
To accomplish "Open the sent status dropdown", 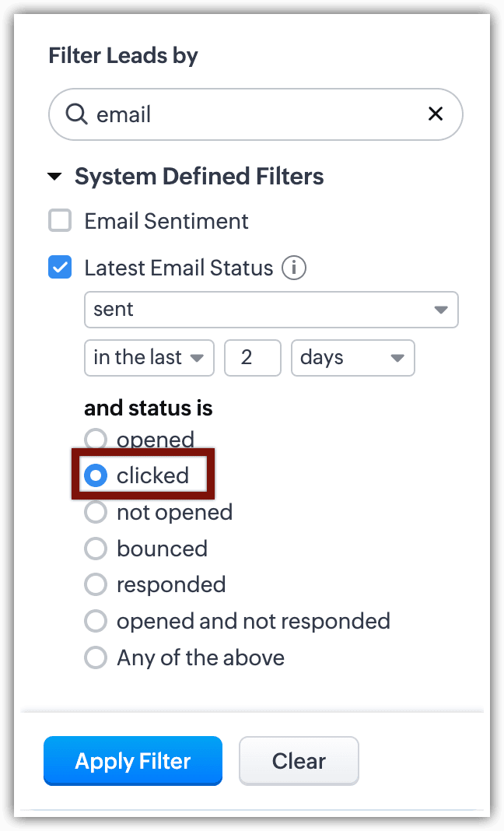I will pos(271,310).
